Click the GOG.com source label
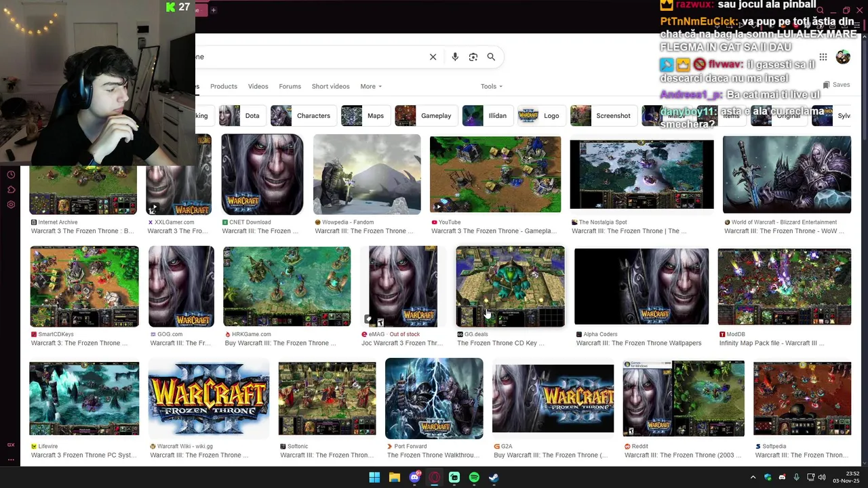 click(170, 334)
